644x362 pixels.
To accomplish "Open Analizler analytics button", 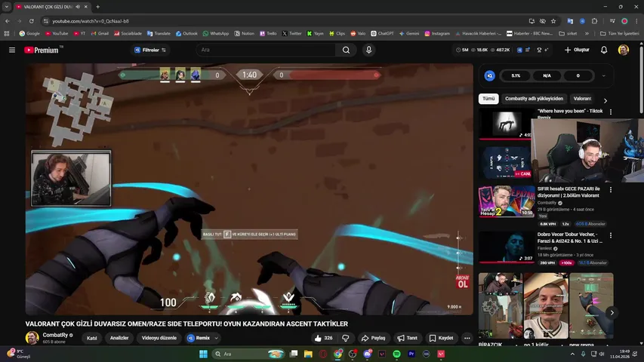I will pos(119,338).
